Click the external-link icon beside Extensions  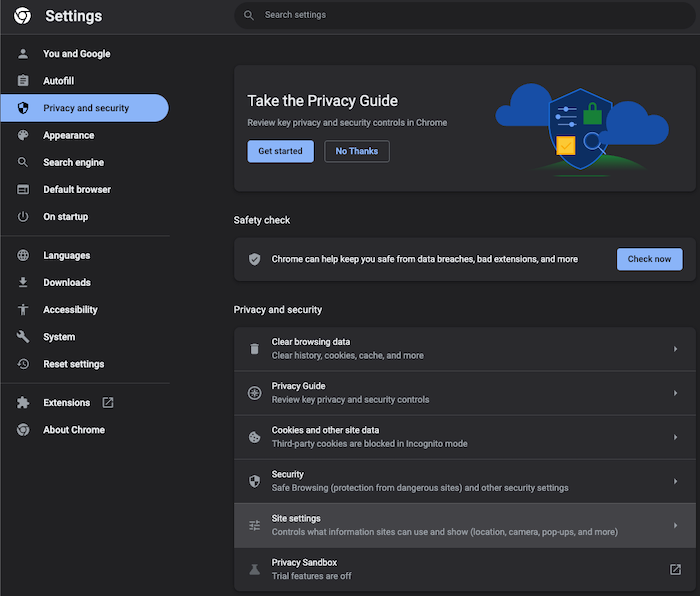pos(108,403)
